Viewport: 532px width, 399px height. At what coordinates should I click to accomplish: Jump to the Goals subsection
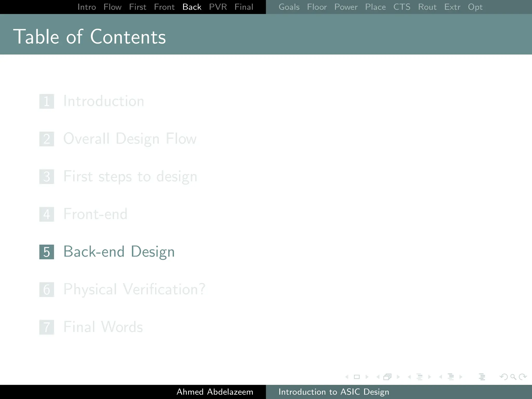click(x=289, y=7)
